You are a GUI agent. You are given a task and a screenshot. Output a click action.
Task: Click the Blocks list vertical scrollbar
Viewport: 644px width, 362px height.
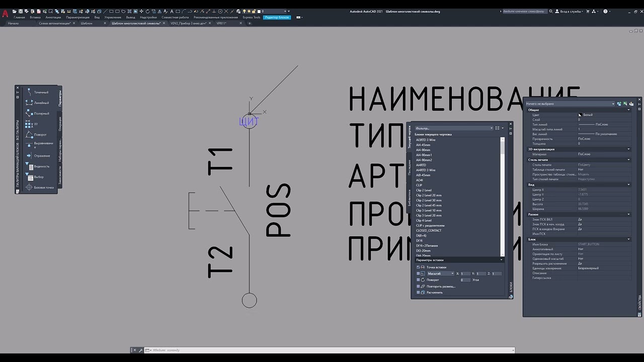click(502, 197)
